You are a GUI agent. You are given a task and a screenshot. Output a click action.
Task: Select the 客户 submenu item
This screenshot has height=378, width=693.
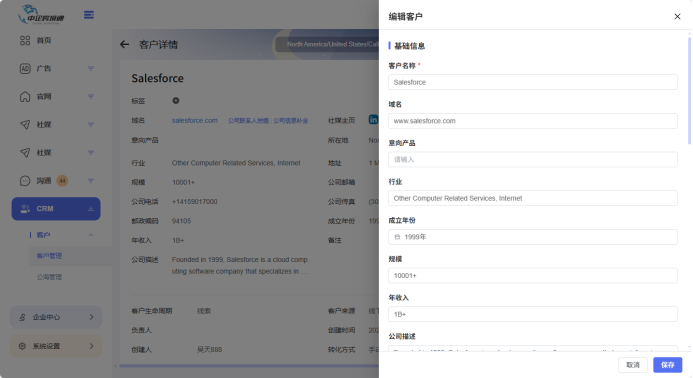click(x=43, y=235)
